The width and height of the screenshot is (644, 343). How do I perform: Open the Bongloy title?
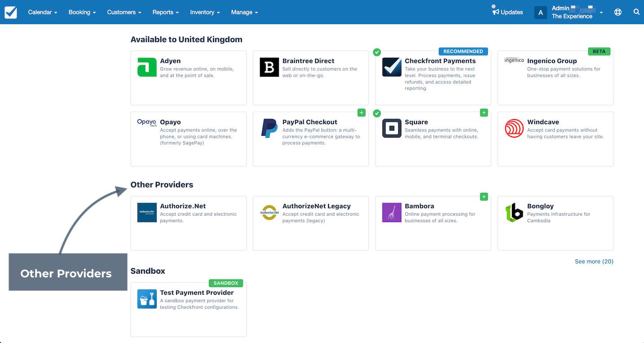click(540, 206)
